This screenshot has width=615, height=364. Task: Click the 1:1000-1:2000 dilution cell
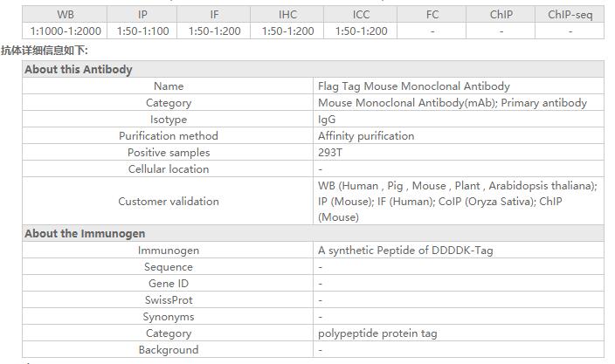point(66,31)
